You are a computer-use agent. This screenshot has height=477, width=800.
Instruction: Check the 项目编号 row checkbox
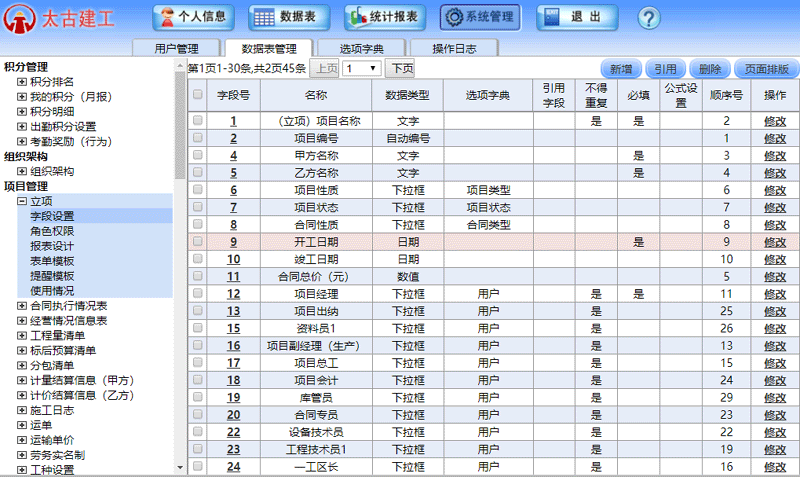pyautogui.click(x=197, y=138)
